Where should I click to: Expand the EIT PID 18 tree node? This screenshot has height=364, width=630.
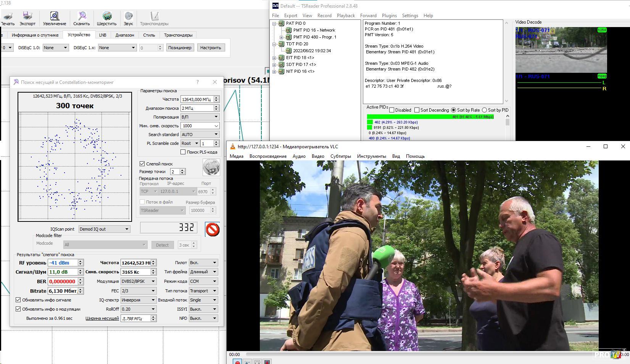[274, 58]
